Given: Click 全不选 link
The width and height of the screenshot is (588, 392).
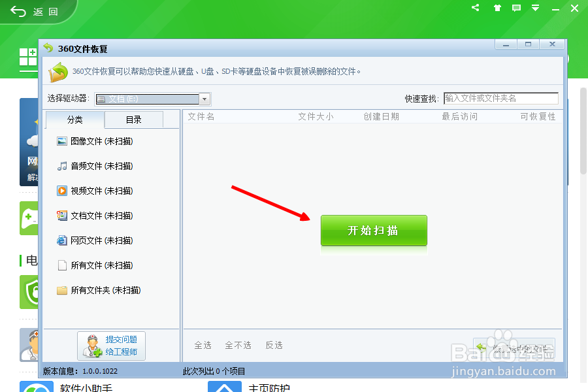Looking at the screenshot, I should coord(238,345).
